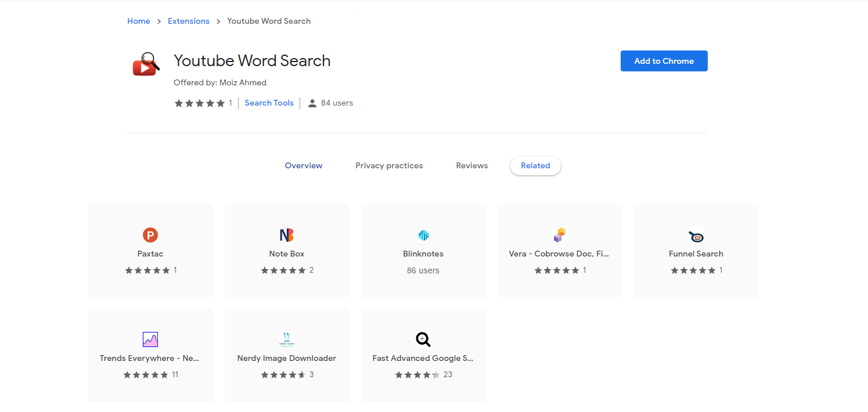Open the Note Box extension icon
The height and width of the screenshot is (412, 868).
pyautogui.click(x=287, y=235)
